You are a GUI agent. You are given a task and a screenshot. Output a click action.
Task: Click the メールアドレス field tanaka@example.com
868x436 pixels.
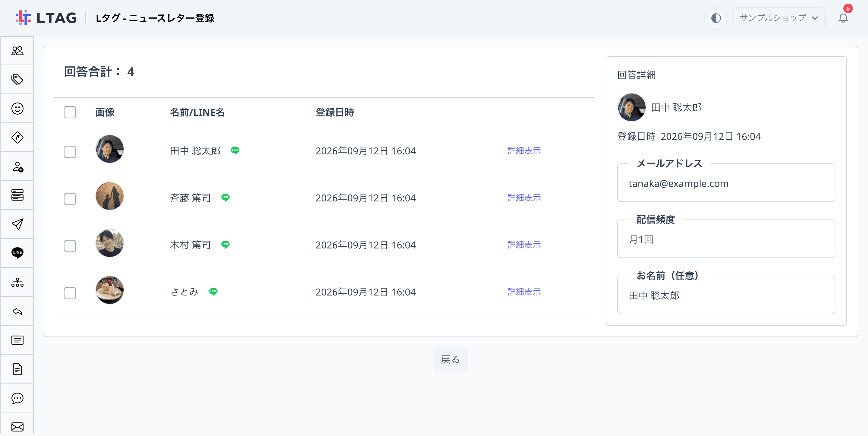click(x=726, y=183)
